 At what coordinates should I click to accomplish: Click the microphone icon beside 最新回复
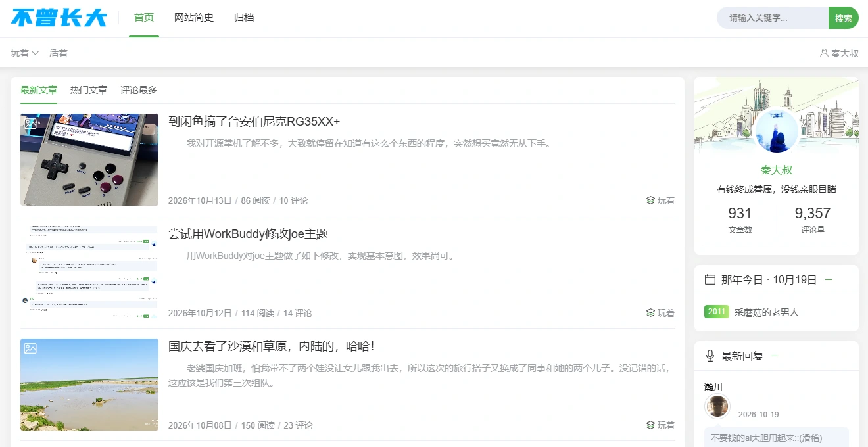click(x=710, y=356)
